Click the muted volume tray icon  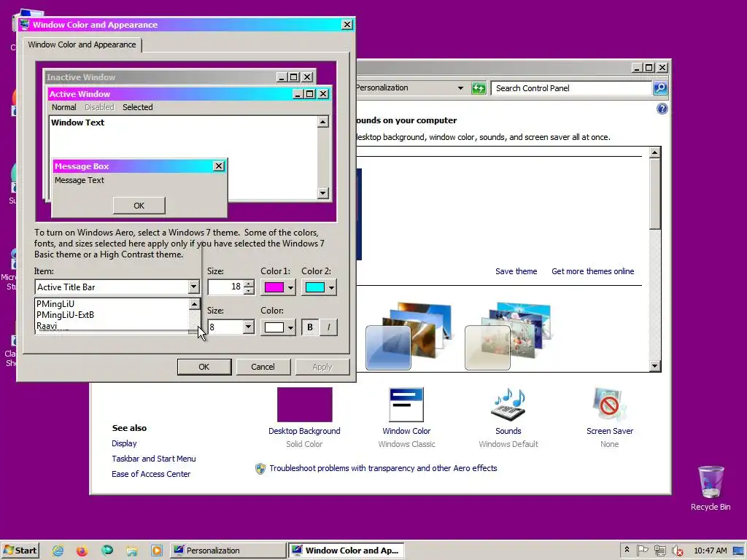[677, 551]
